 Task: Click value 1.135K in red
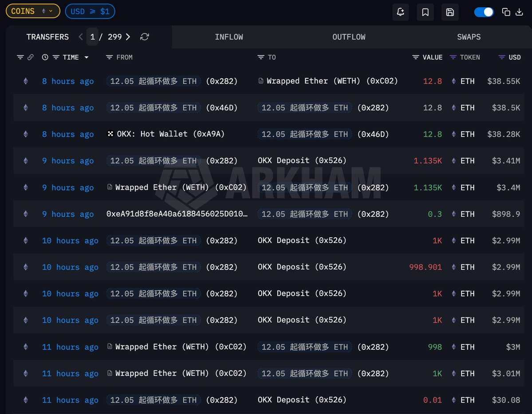(x=427, y=161)
